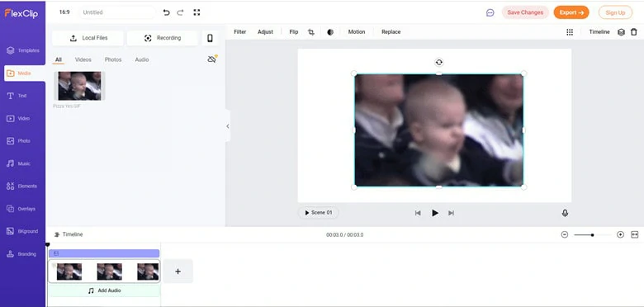
Task: Enter fullscreen preview mode
Action: 197,12
